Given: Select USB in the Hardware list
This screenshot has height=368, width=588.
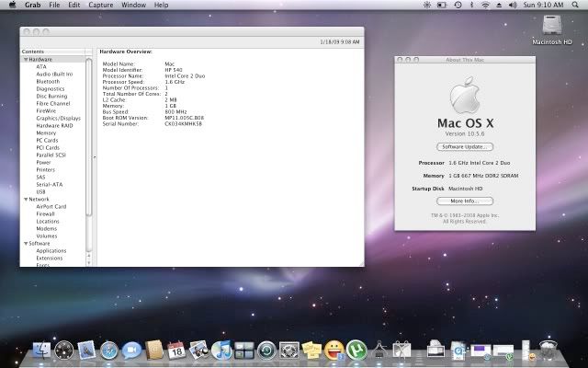Looking at the screenshot, I should coord(40,192).
